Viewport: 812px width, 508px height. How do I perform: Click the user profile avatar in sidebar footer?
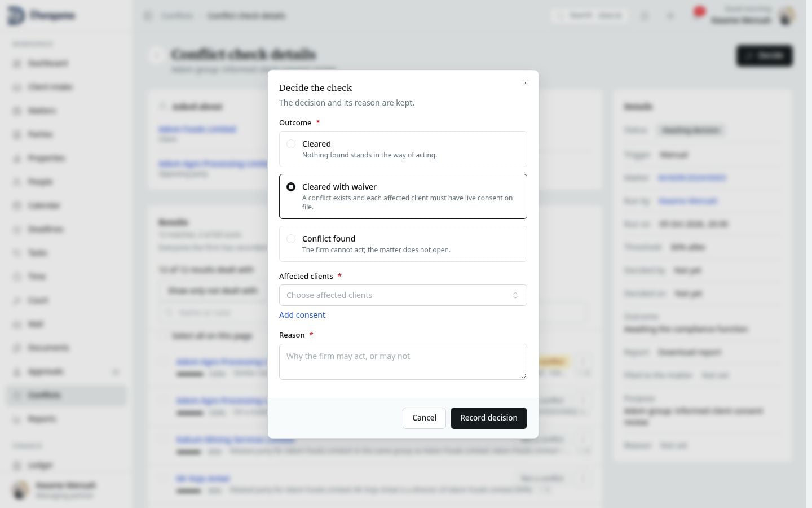coord(20,490)
